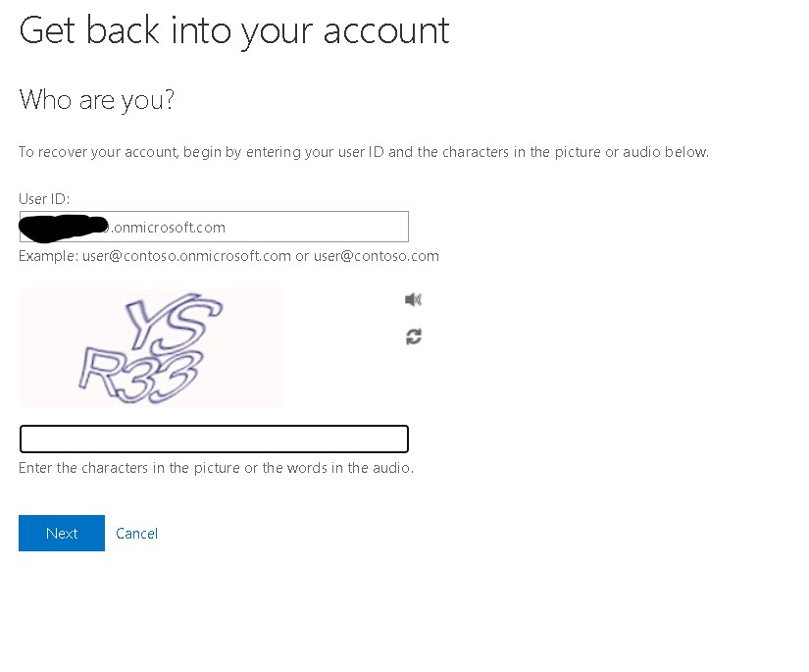Click the 'user@contoso.com' example text
Screen dimensions: 809x672
click(x=377, y=256)
